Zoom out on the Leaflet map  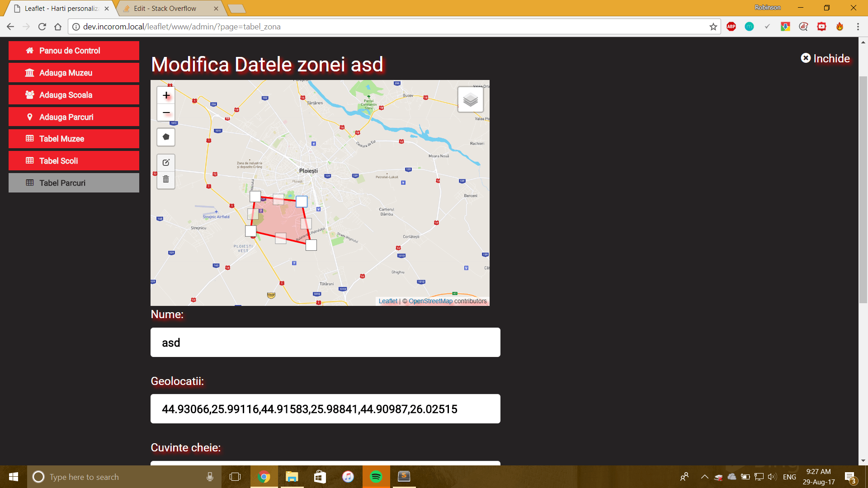166,113
